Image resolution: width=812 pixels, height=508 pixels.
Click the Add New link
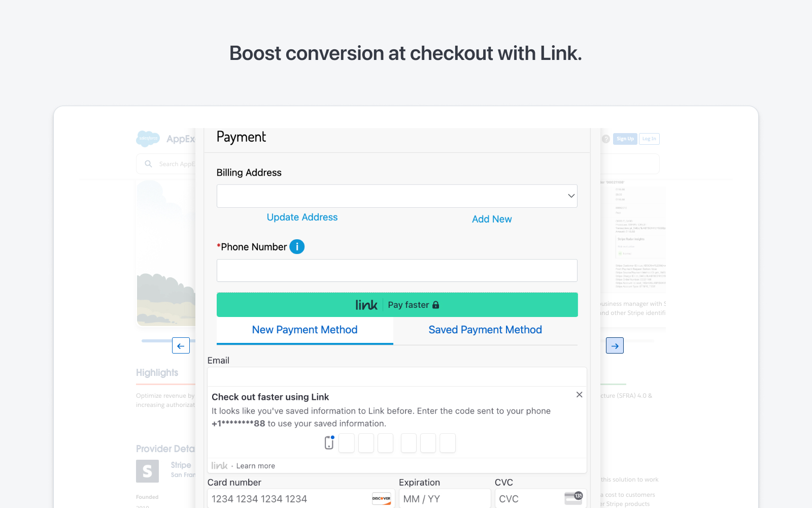click(x=491, y=219)
